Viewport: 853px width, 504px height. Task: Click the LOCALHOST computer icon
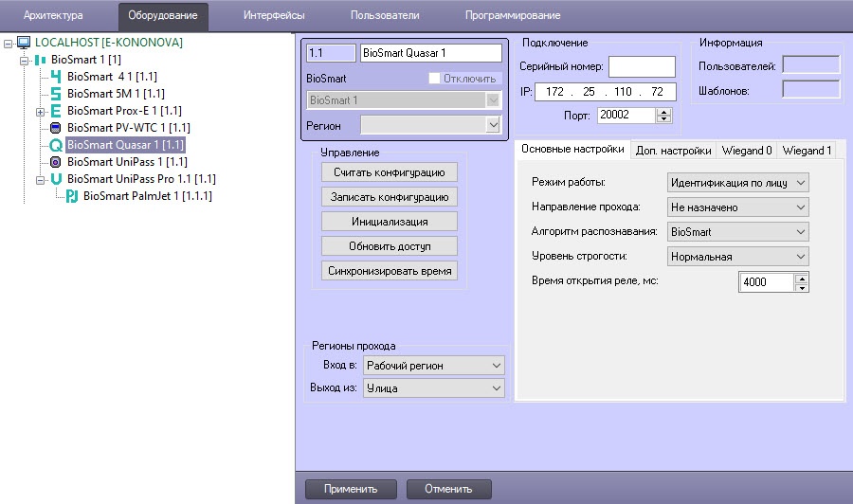click(24, 43)
